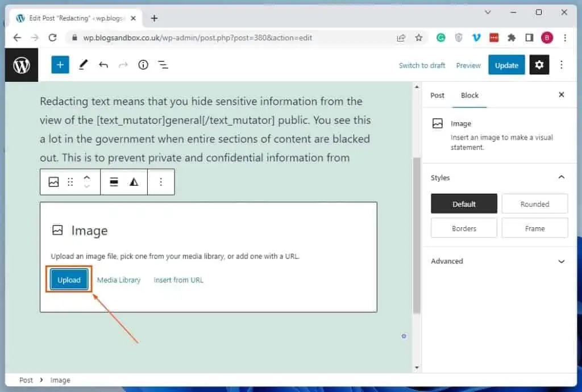
Task: Apply the Borders image style
Action: (x=464, y=228)
